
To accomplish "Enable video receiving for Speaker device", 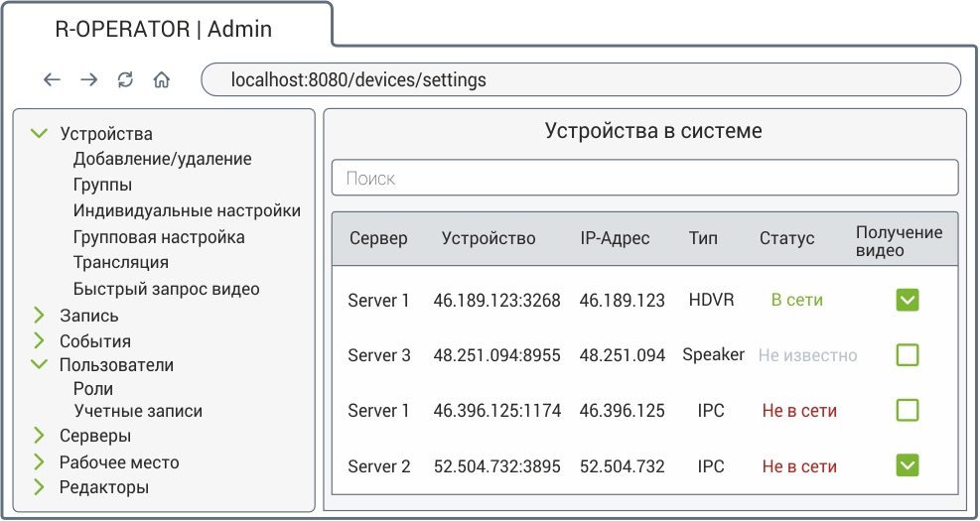I will (907, 355).
